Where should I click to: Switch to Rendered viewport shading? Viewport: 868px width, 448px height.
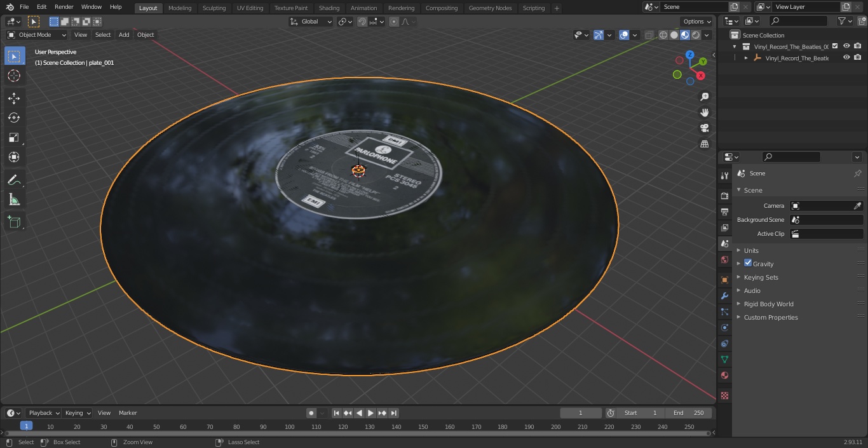[696, 35]
